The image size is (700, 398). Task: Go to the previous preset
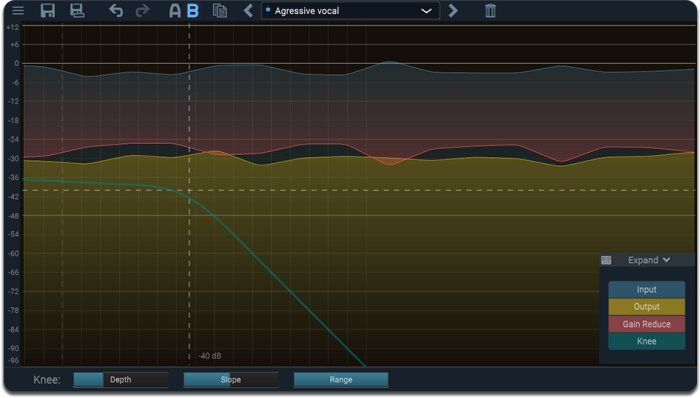tap(248, 11)
